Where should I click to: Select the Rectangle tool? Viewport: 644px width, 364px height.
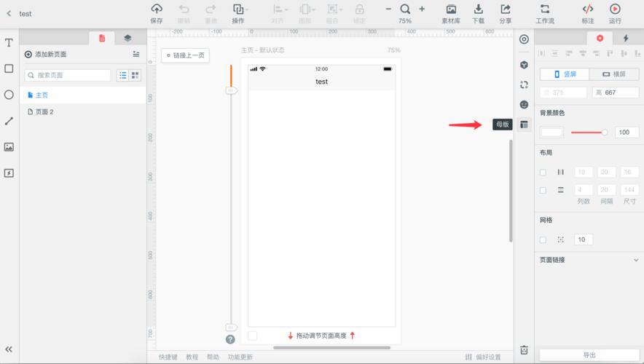9,68
